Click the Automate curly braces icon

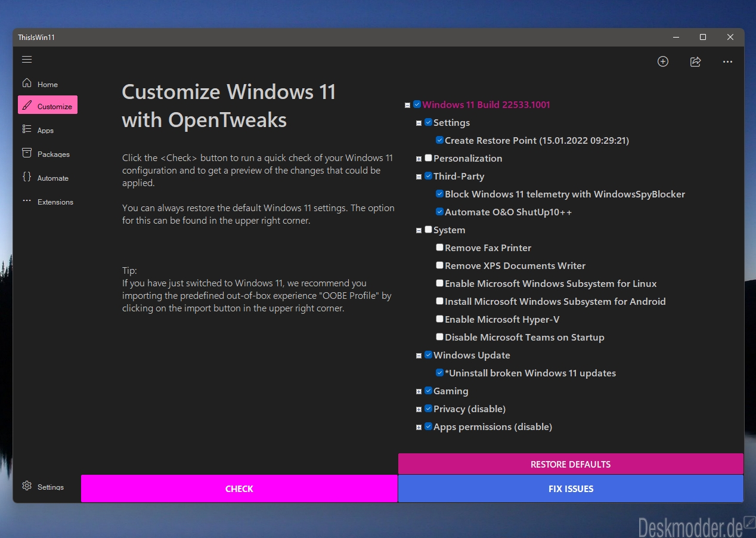tap(27, 177)
